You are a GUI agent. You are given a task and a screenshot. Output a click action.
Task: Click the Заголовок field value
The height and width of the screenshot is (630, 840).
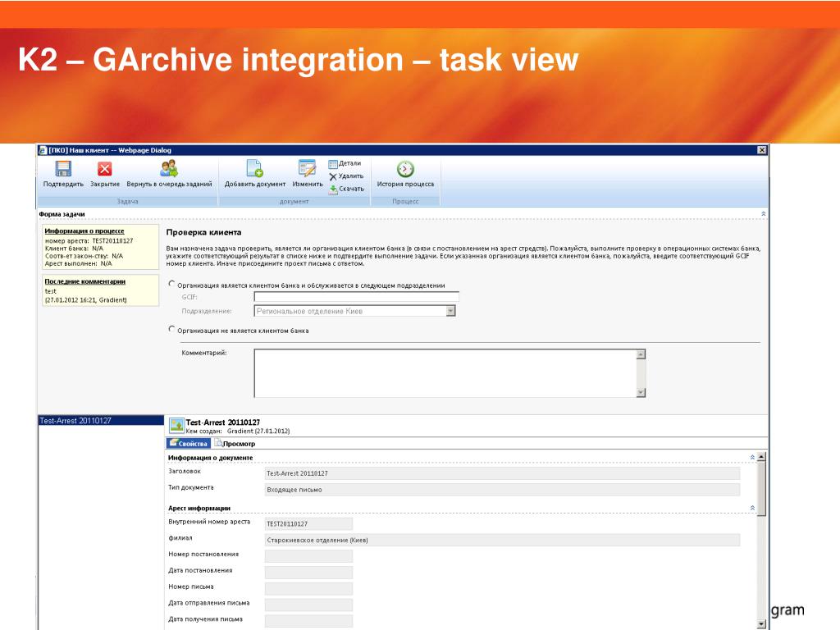tap(502, 473)
